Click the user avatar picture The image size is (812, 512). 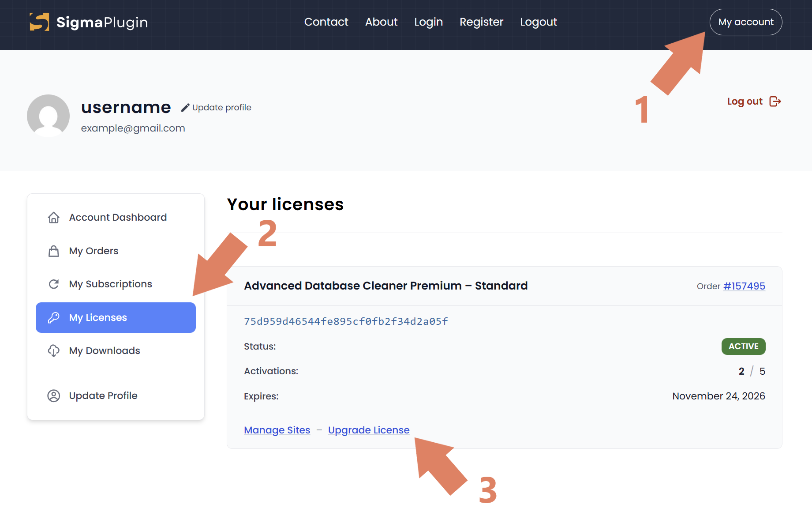point(49,116)
